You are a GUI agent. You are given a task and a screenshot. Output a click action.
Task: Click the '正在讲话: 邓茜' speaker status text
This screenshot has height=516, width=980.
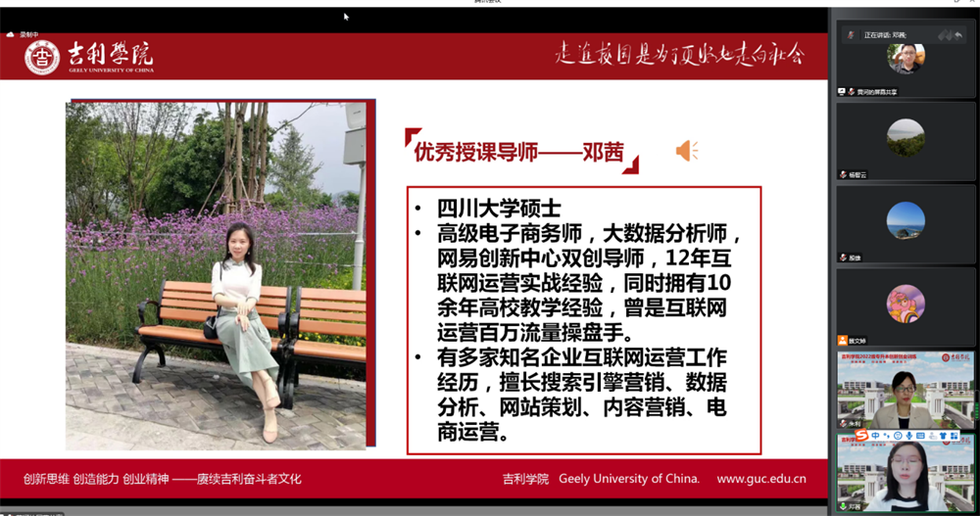[x=885, y=35]
